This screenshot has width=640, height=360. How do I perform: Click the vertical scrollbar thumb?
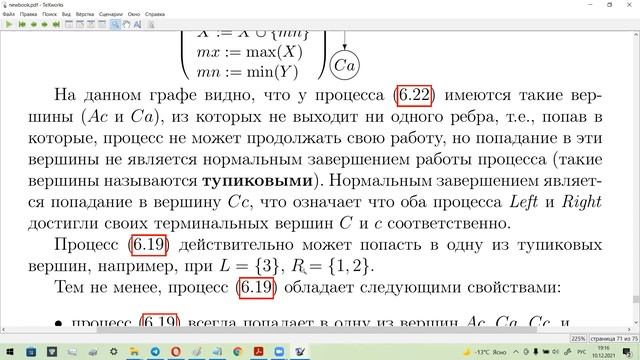coord(636,299)
